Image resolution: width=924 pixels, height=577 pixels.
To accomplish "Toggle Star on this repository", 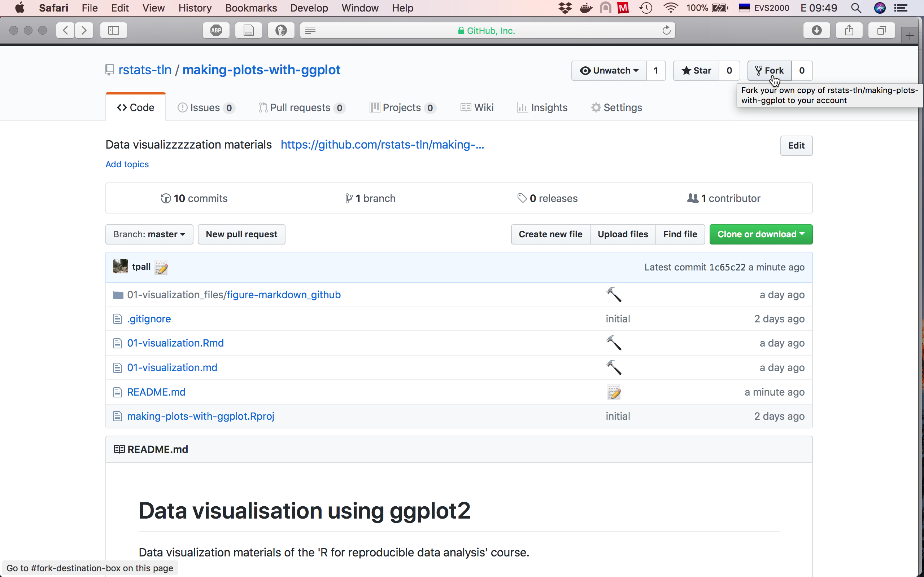I will [696, 71].
